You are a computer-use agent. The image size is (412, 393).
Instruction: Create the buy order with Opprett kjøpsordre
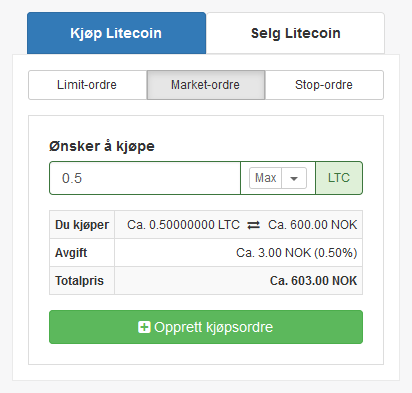click(x=206, y=327)
